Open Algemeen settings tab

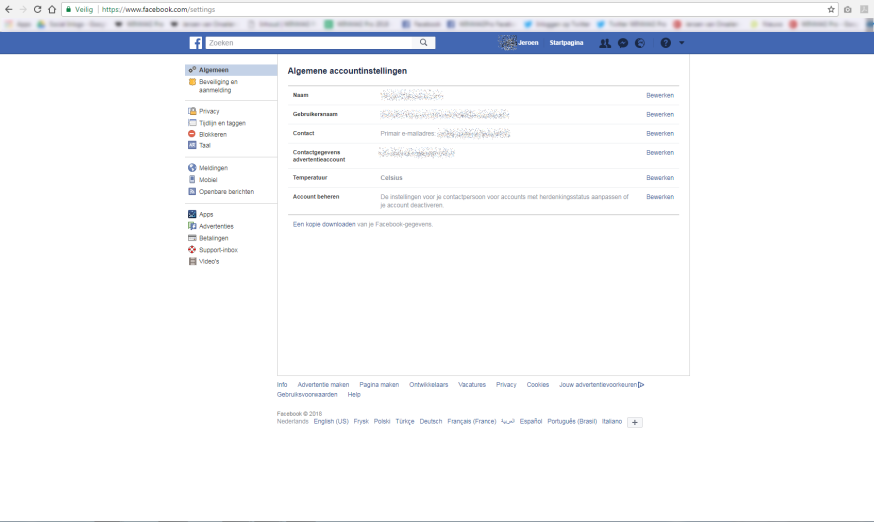(x=231, y=70)
